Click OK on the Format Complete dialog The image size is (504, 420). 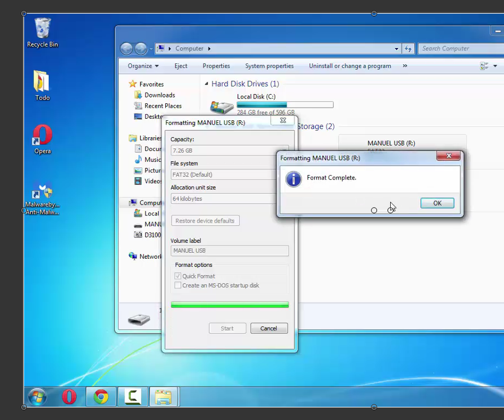[x=437, y=203]
